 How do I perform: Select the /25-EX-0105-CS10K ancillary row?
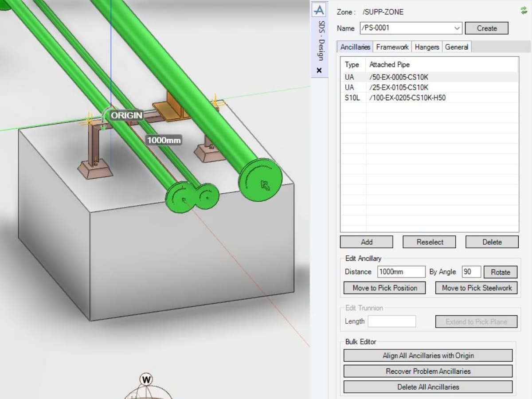(x=399, y=87)
